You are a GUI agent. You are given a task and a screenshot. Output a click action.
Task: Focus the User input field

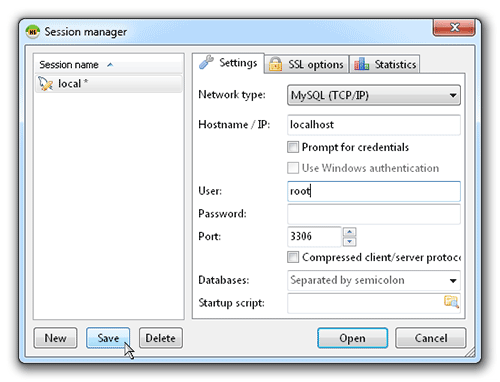click(x=374, y=191)
